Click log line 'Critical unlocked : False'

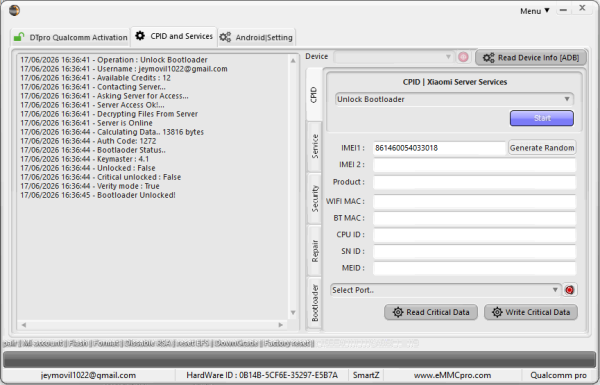pyautogui.click(x=101, y=177)
